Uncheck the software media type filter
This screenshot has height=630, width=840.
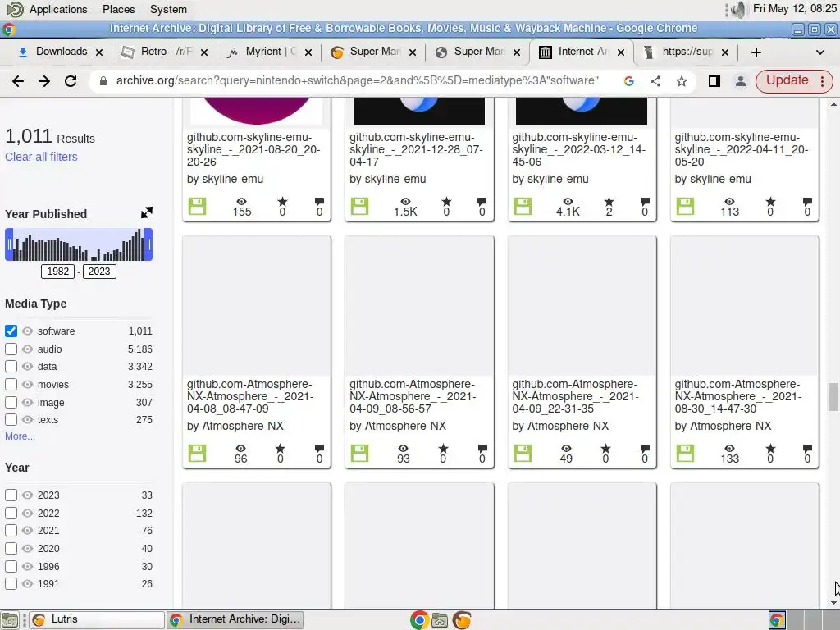11,331
